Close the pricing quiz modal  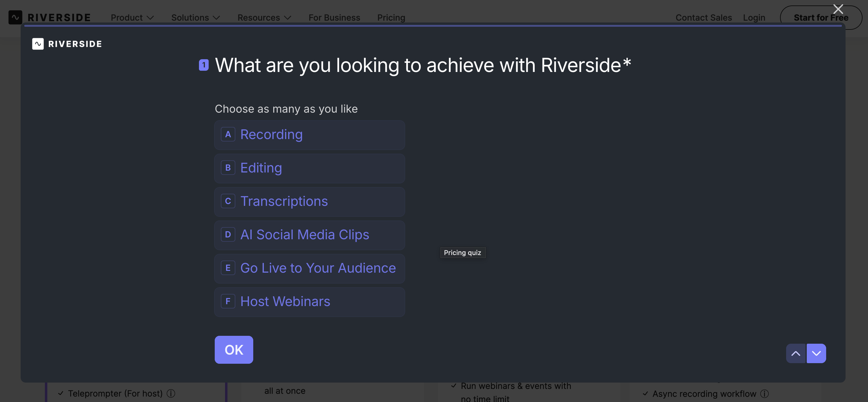pos(838,9)
